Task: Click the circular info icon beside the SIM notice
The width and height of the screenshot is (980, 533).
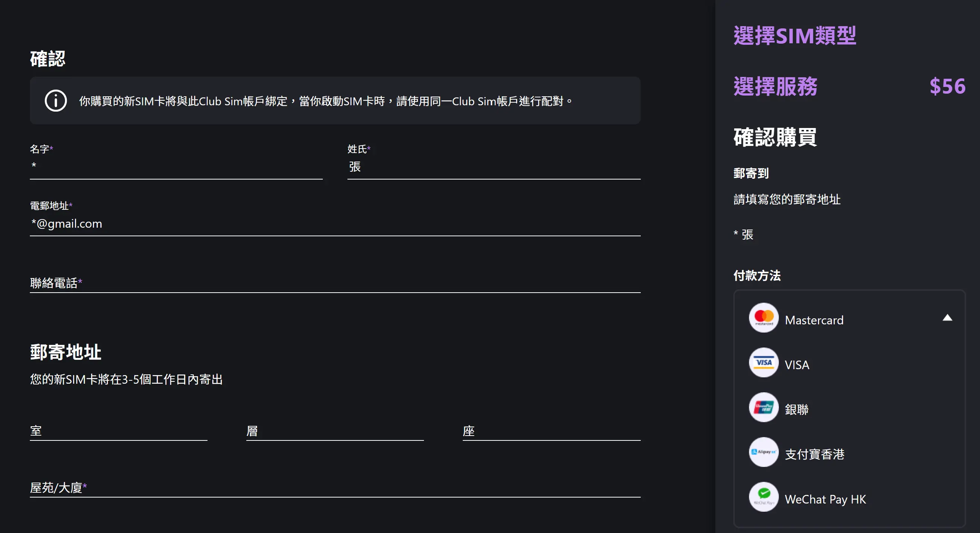Action: pyautogui.click(x=55, y=101)
